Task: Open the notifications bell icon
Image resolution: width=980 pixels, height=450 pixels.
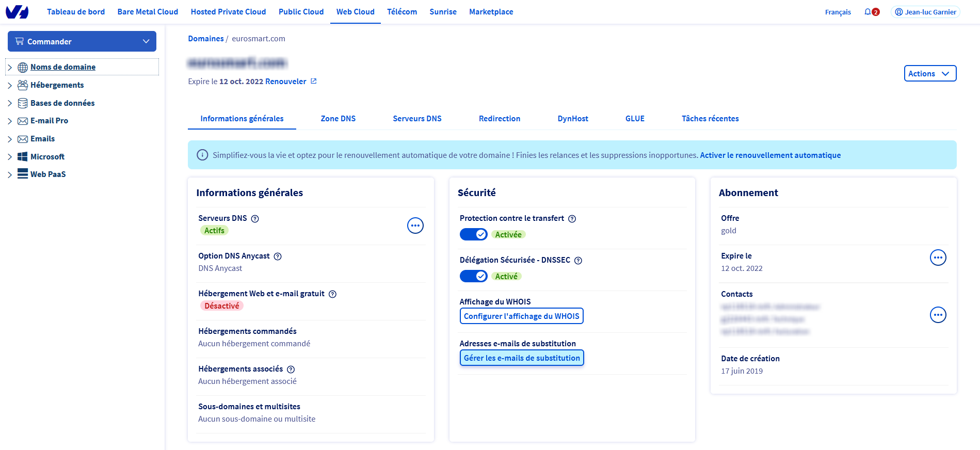Action: tap(868, 12)
